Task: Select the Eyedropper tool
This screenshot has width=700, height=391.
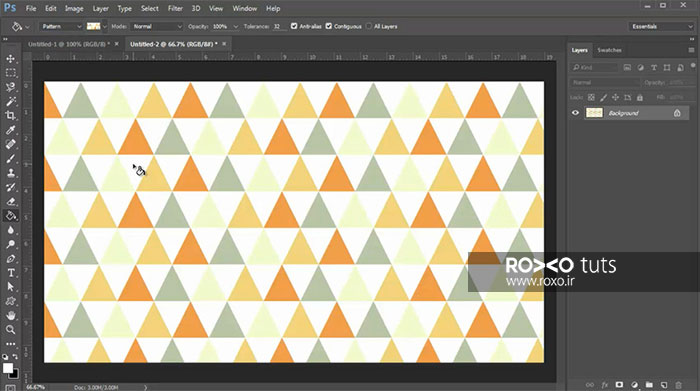Action: point(10,130)
